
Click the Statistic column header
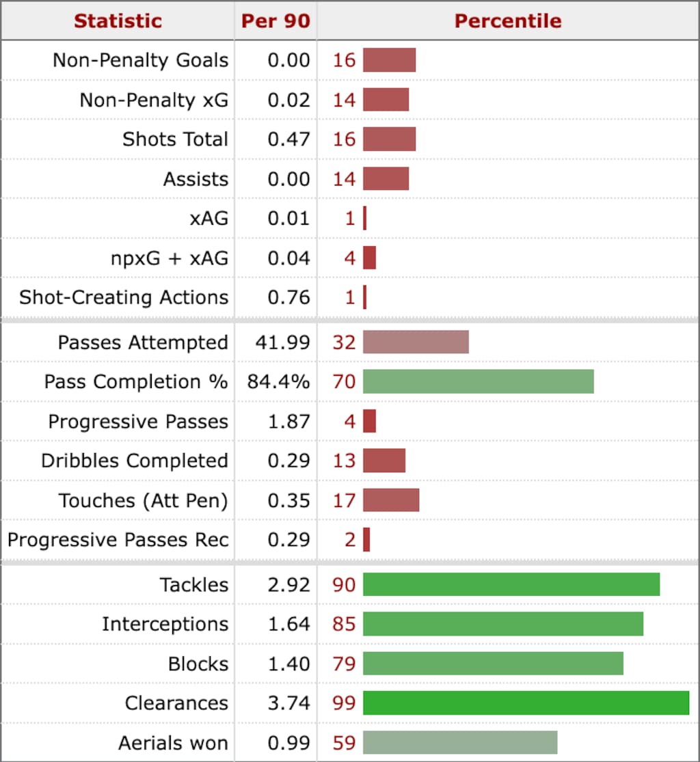118,21
